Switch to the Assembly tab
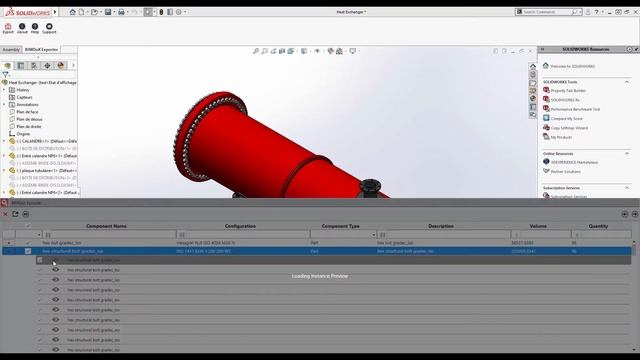Screen dimensions: 640x360 (11, 49)
